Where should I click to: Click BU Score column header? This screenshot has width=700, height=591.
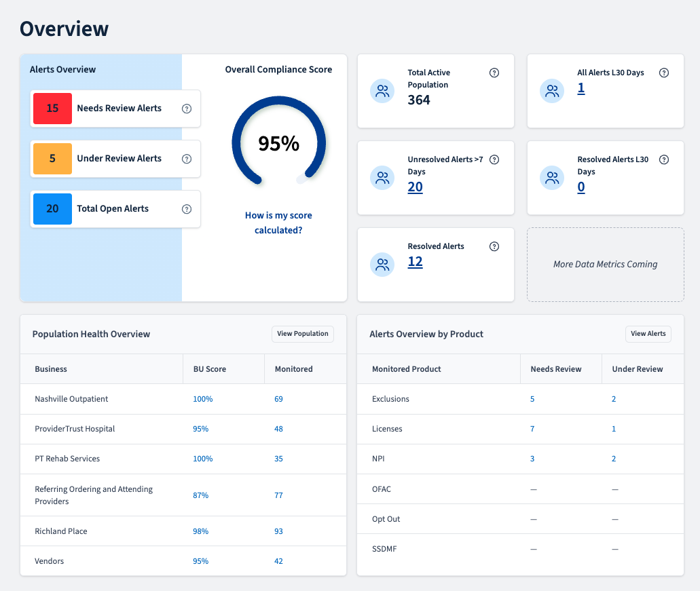210,369
